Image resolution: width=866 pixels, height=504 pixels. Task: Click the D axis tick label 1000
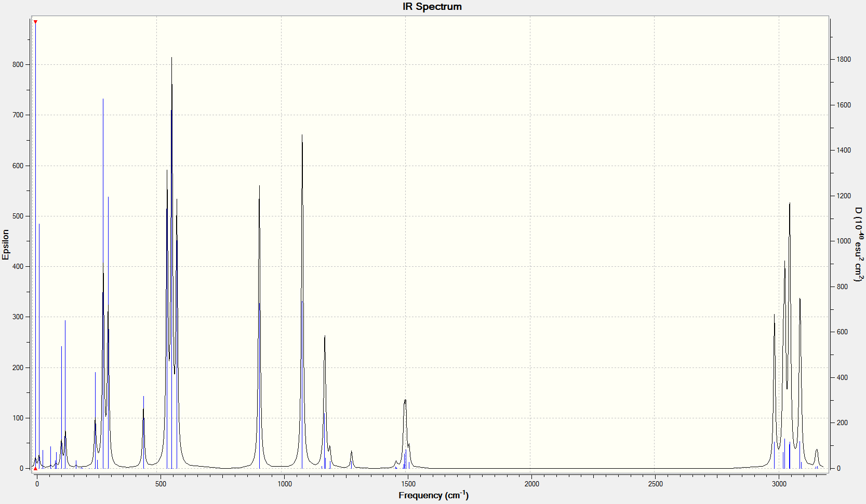click(844, 241)
